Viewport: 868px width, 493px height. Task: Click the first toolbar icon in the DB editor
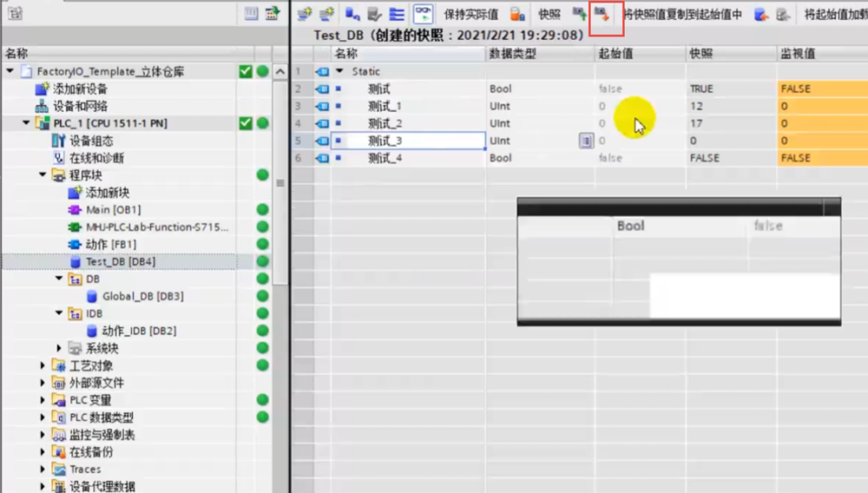point(304,14)
